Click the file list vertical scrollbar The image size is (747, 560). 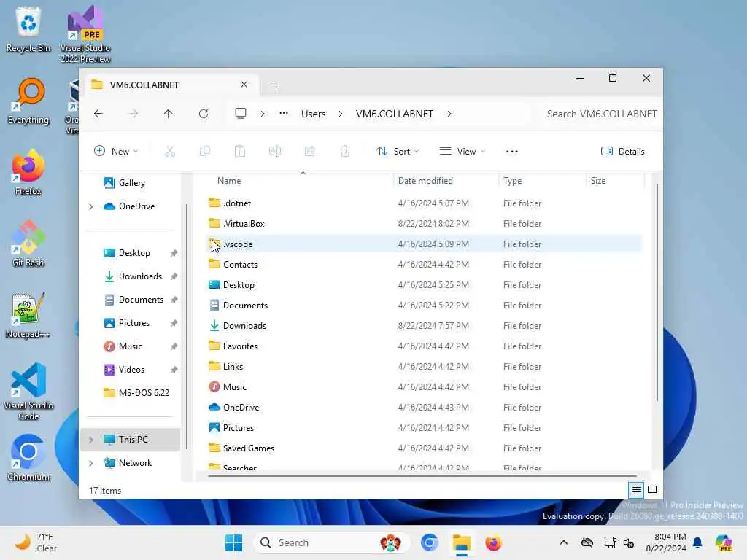[x=657, y=293]
